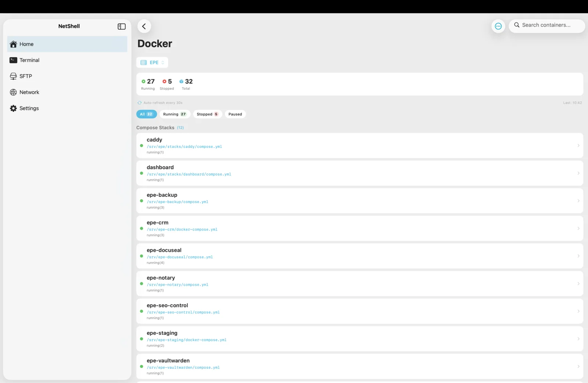Click the Home house icon
Image resolution: width=588 pixels, height=383 pixels.
tap(13, 44)
